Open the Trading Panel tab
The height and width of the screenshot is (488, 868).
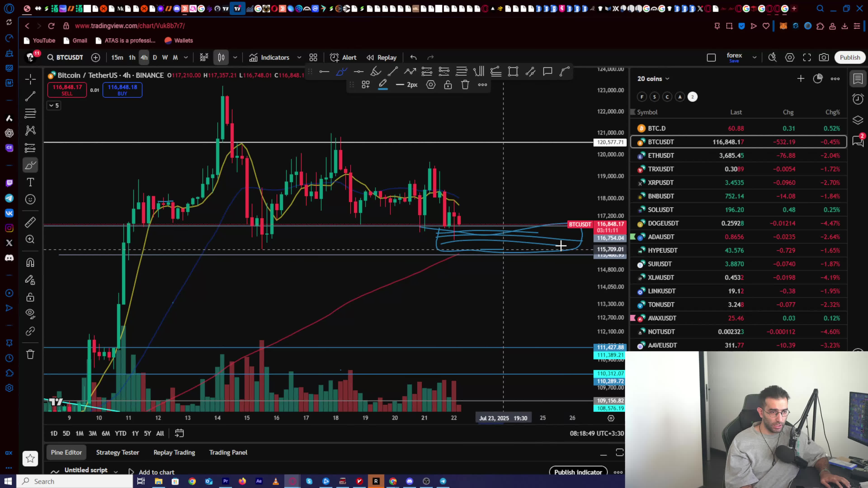tap(228, 453)
